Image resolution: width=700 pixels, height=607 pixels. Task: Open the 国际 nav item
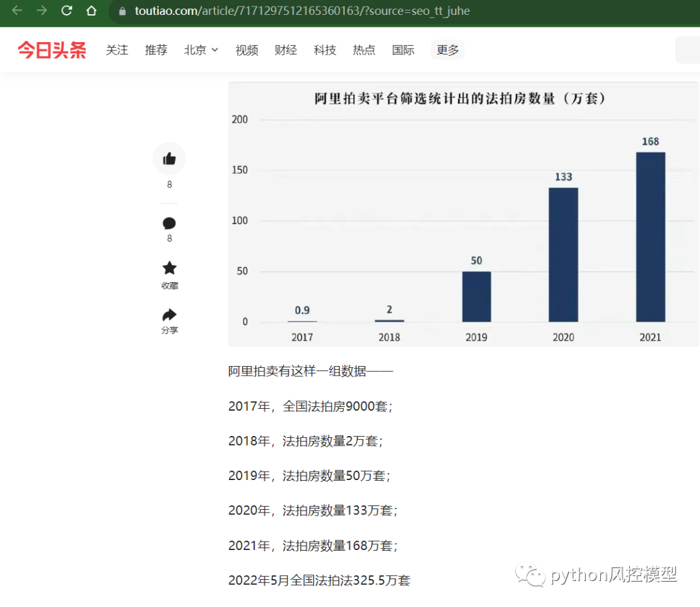point(403,50)
